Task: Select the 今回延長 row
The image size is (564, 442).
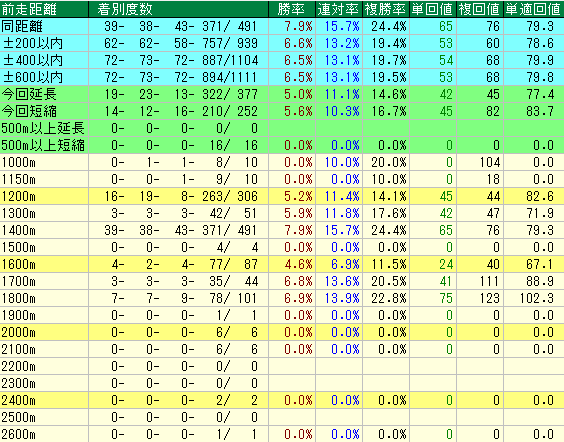Action: coord(282,95)
